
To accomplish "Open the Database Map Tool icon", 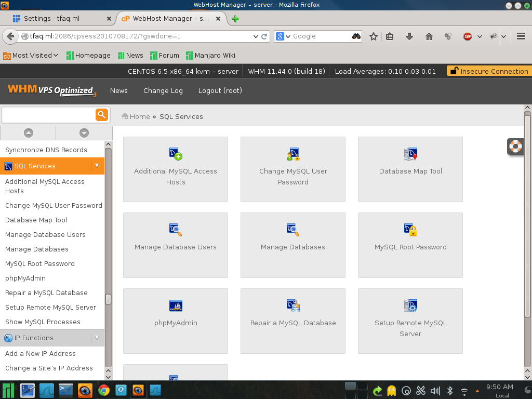I will tap(410, 154).
